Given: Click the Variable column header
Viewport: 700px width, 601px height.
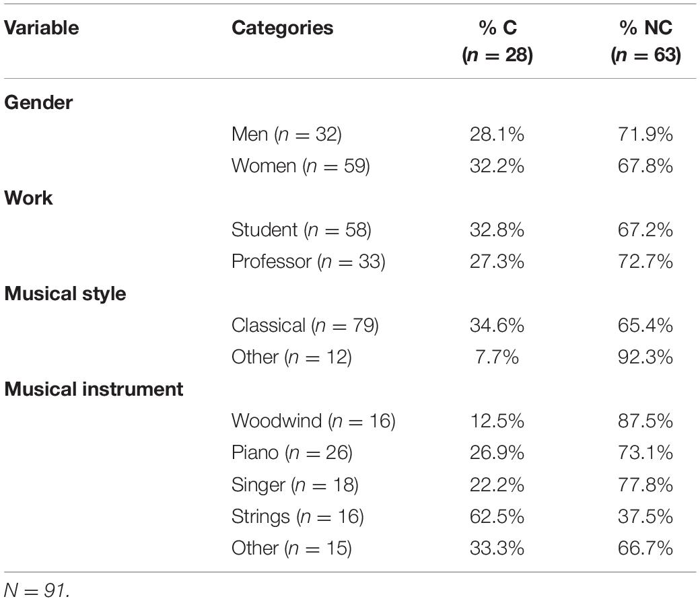Looking at the screenshot, I should (42, 28).
